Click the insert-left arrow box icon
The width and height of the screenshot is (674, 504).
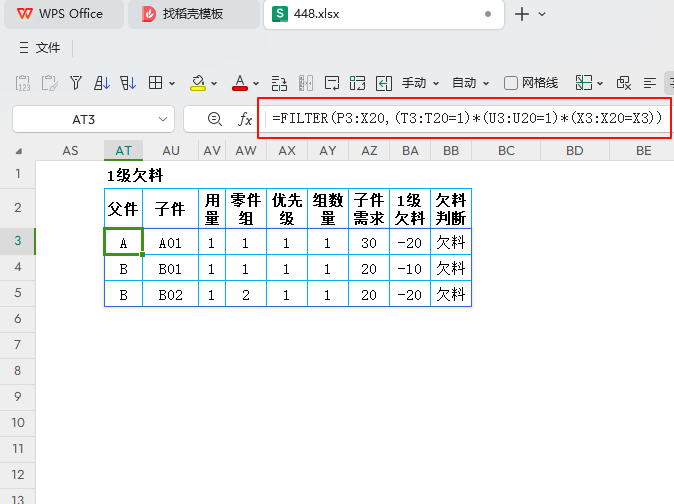click(x=384, y=82)
